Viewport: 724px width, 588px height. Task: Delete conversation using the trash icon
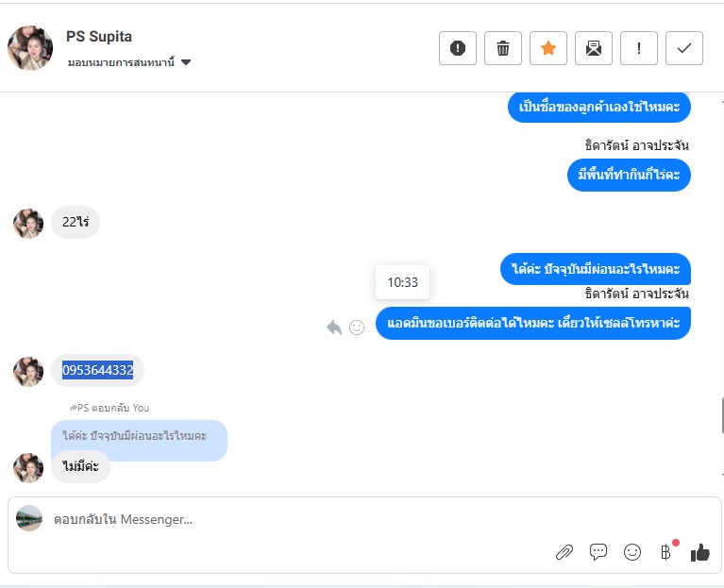click(x=503, y=48)
